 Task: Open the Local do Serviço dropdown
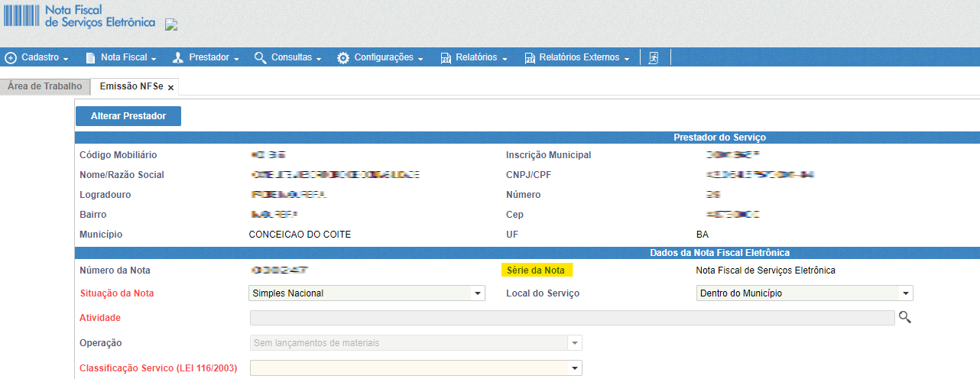pyautogui.click(x=805, y=293)
